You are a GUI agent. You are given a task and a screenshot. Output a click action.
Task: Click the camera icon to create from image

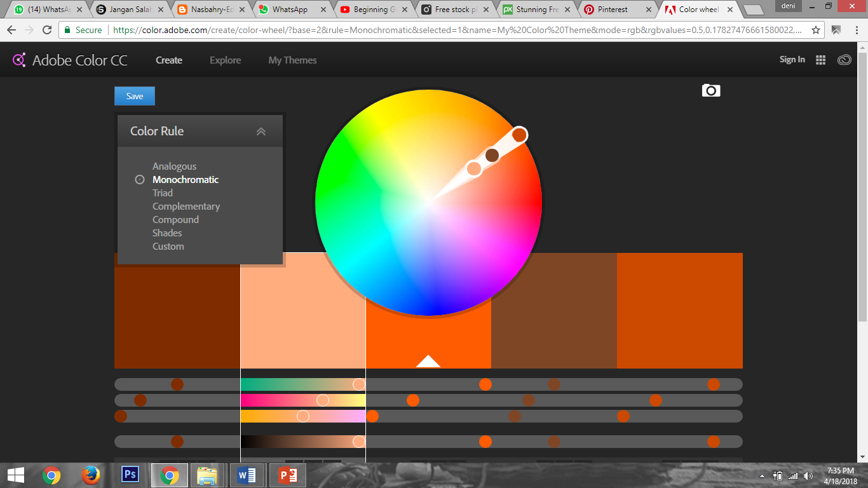tap(711, 91)
